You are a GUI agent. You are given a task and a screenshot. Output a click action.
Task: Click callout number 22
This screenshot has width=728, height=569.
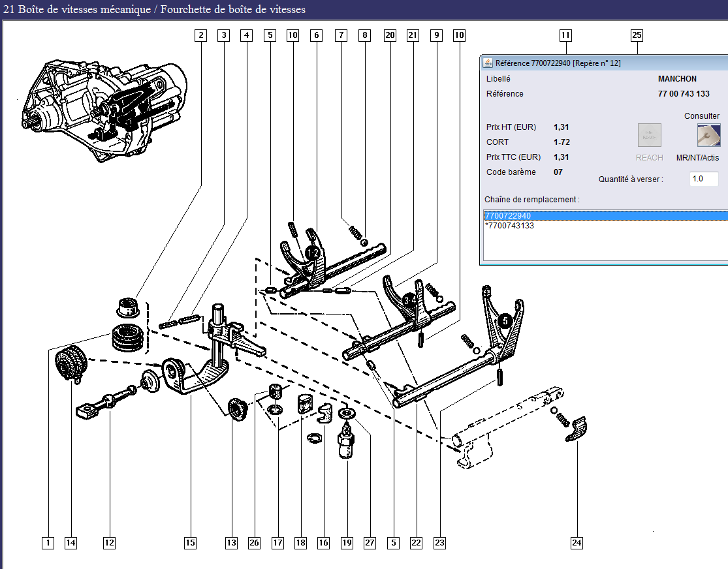pos(417,543)
